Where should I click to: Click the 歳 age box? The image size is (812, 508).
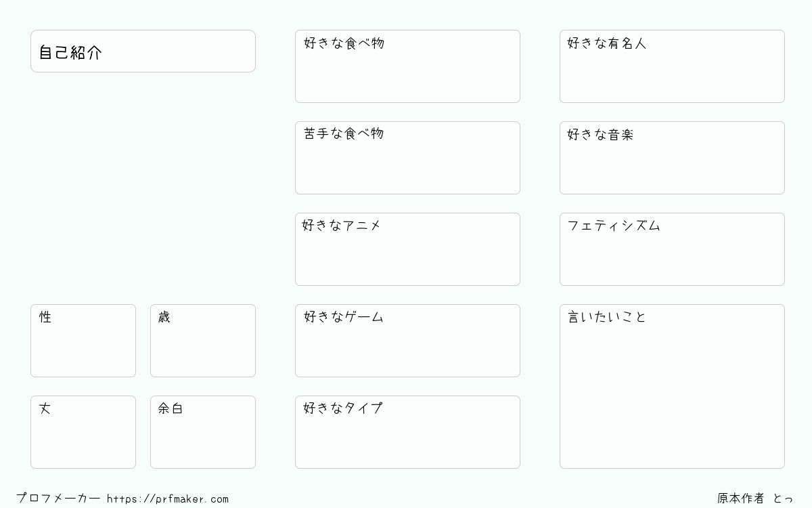point(203,341)
